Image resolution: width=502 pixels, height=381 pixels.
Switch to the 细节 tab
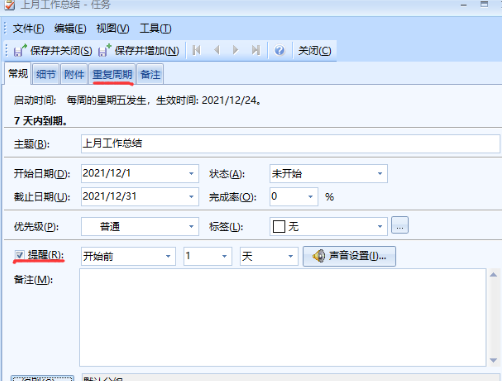[x=46, y=74]
